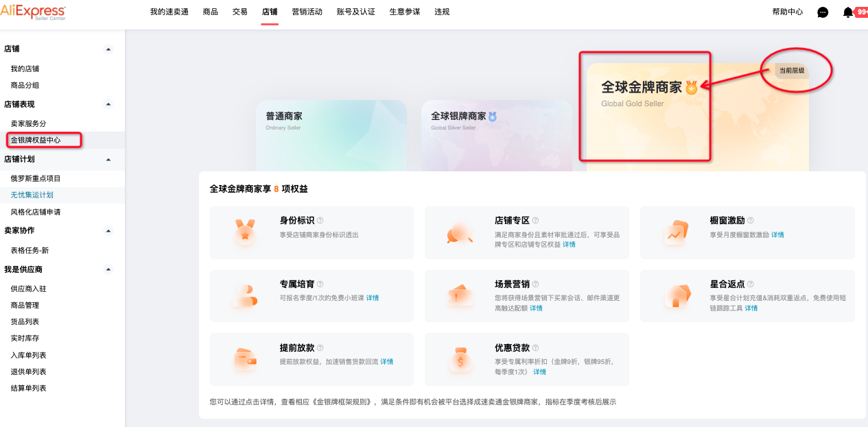This screenshot has width=868, height=427.
Task: Click the silver medal icon on 全球银牌商家 card
Action: 493,117
